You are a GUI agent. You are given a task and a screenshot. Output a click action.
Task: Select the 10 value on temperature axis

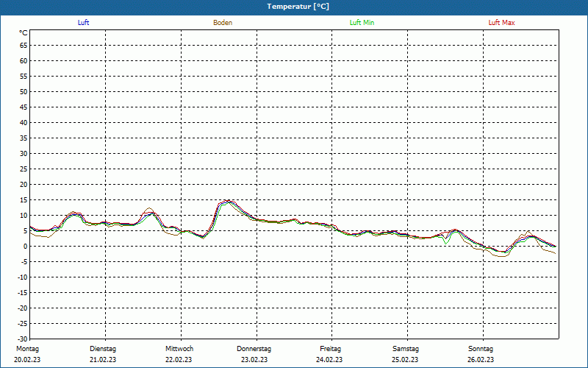24,215
